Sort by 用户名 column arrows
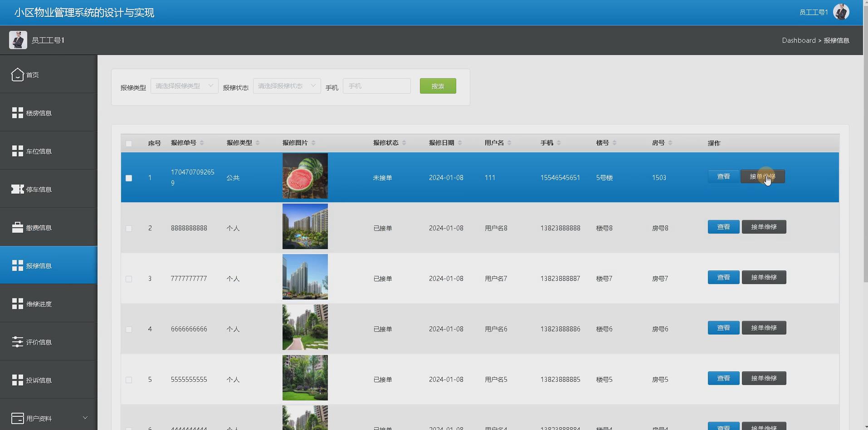 coord(509,143)
